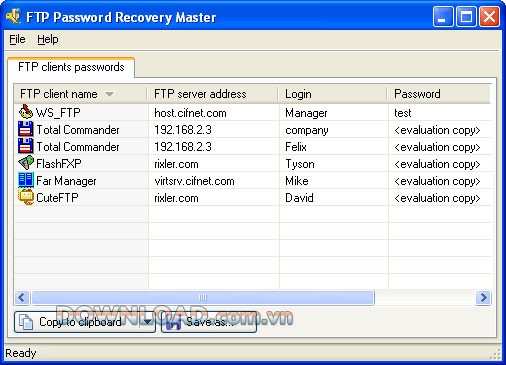Click 192.168.2.3 address in company row

point(183,130)
